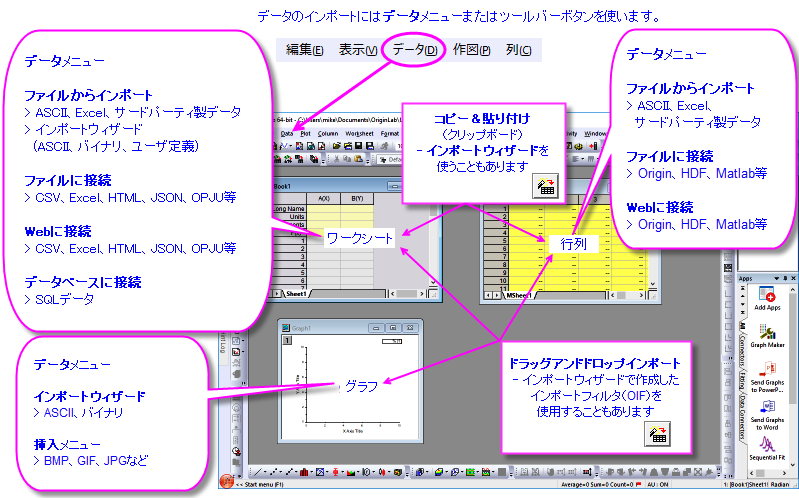Toggle the AU : ON status bar indicator
The image size is (799, 498).
pyautogui.click(x=657, y=484)
